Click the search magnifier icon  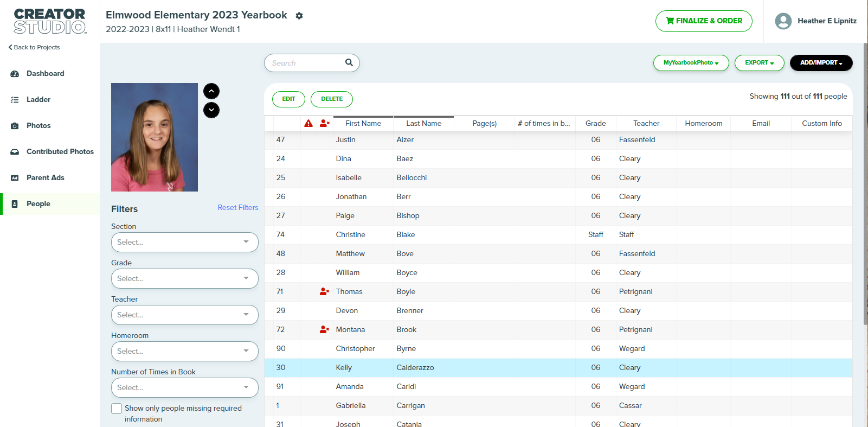coord(349,62)
